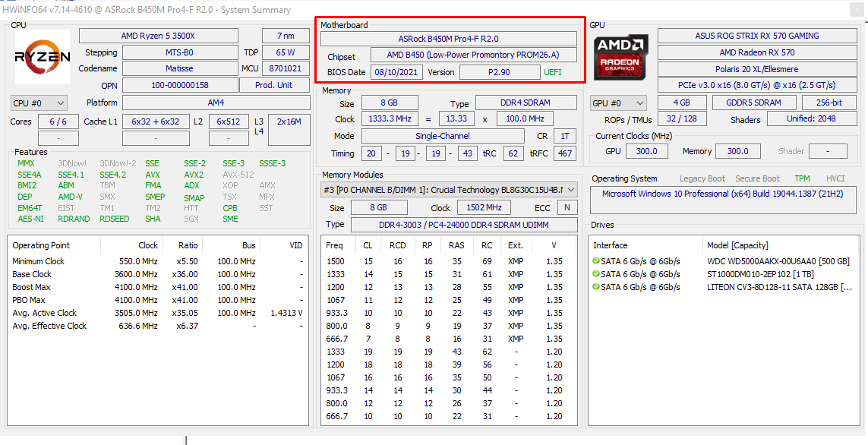Viewport: 868px width, 445px height.
Task: Click the Single-Channel mode field
Action: (443, 136)
